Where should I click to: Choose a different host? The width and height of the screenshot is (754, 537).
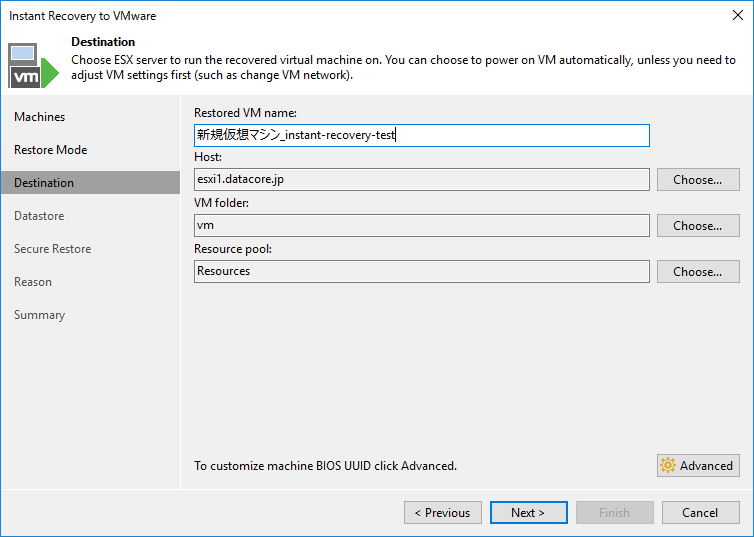[698, 180]
